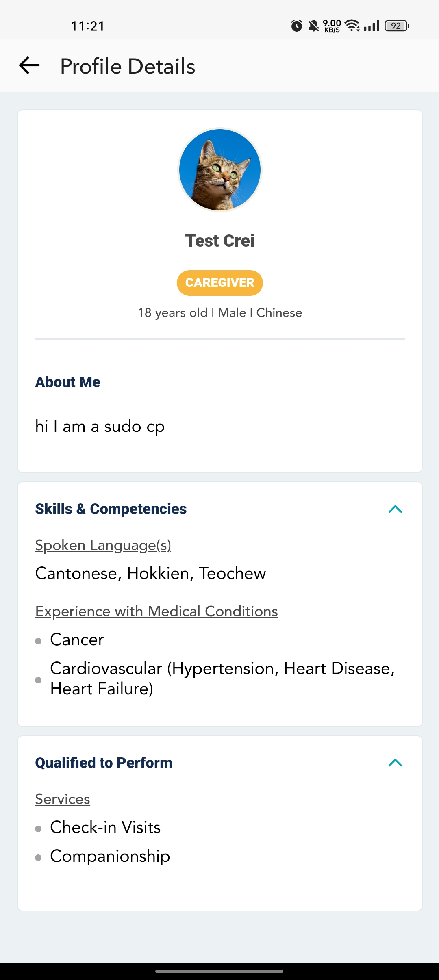439x980 pixels.
Task: Tap the Wi-Fi status icon
Action: tap(352, 26)
